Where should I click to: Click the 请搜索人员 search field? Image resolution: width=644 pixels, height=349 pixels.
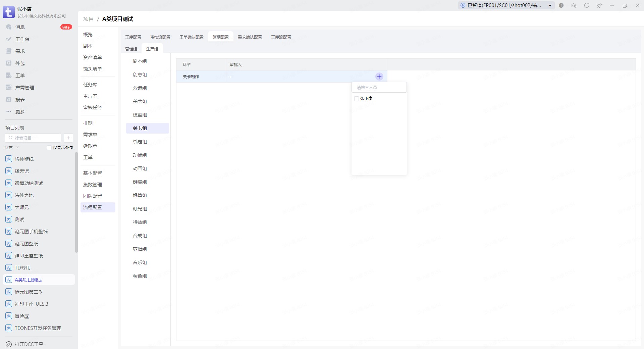tap(379, 88)
